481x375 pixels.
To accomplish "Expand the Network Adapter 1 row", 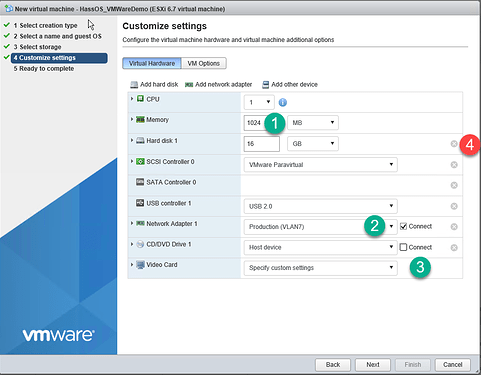I will point(132,223).
